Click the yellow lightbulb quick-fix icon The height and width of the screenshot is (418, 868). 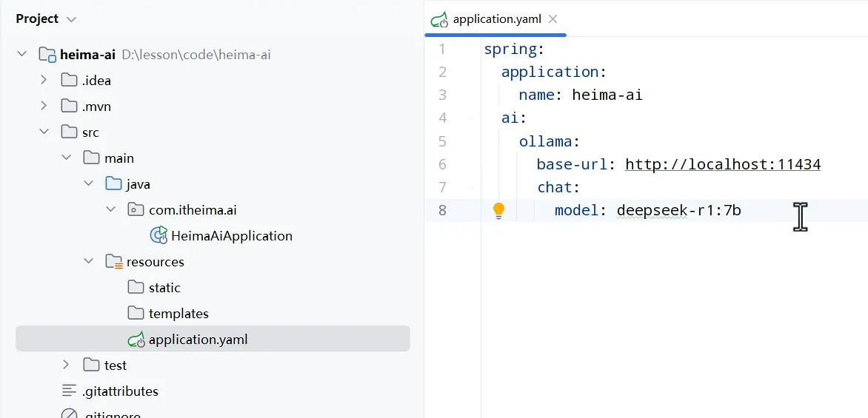coord(498,211)
